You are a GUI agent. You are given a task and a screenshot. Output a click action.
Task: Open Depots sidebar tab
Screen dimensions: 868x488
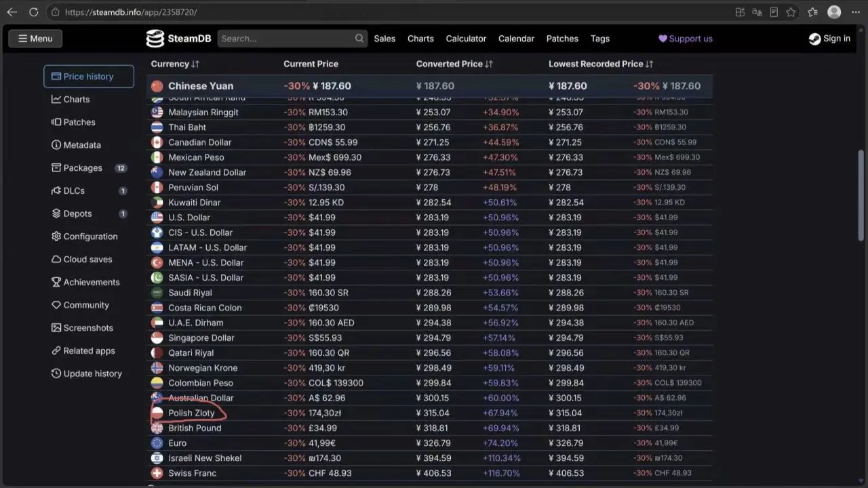click(x=89, y=213)
